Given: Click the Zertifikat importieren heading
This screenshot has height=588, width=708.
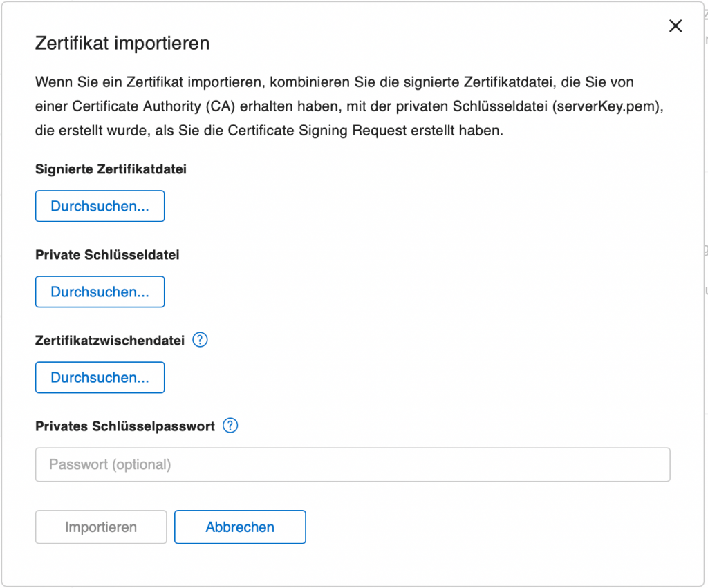Looking at the screenshot, I should [x=122, y=44].
